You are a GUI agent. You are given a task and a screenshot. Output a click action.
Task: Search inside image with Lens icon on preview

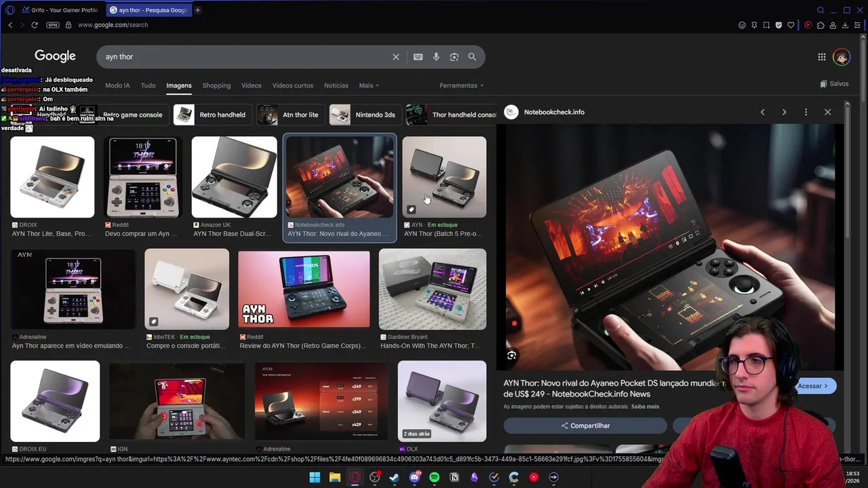click(512, 355)
